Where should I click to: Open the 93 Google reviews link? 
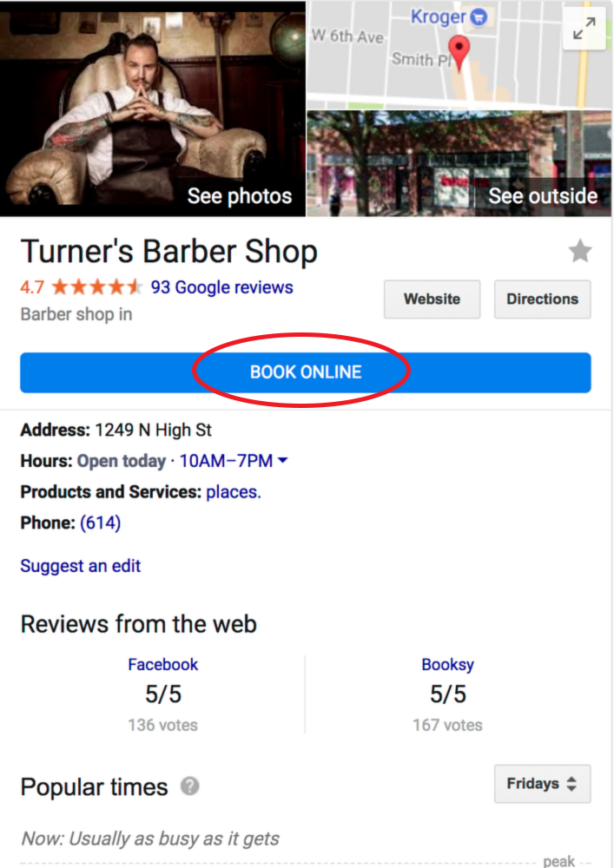click(x=222, y=287)
